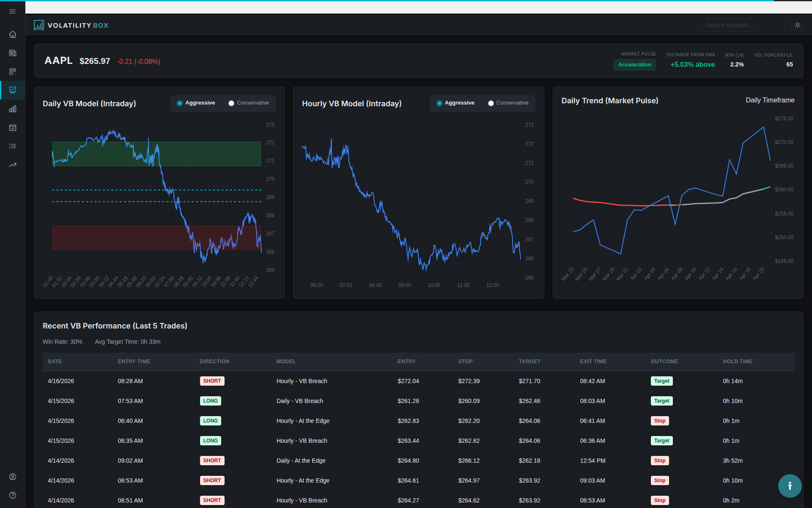The width and height of the screenshot is (812, 508).
Task: Click the Win Rate: 30% text
Action: (x=63, y=342)
